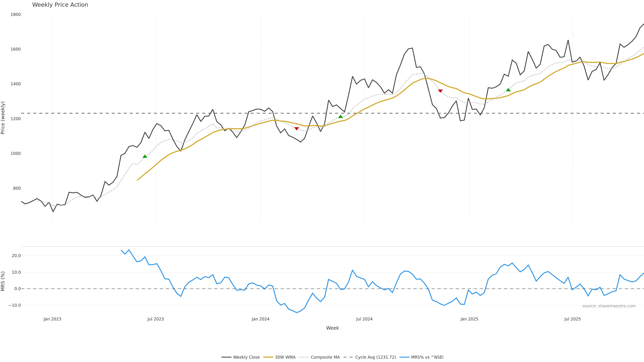Select the MRS (%) axis title
This screenshot has width=644, height=362.
(x=3, y=281)
